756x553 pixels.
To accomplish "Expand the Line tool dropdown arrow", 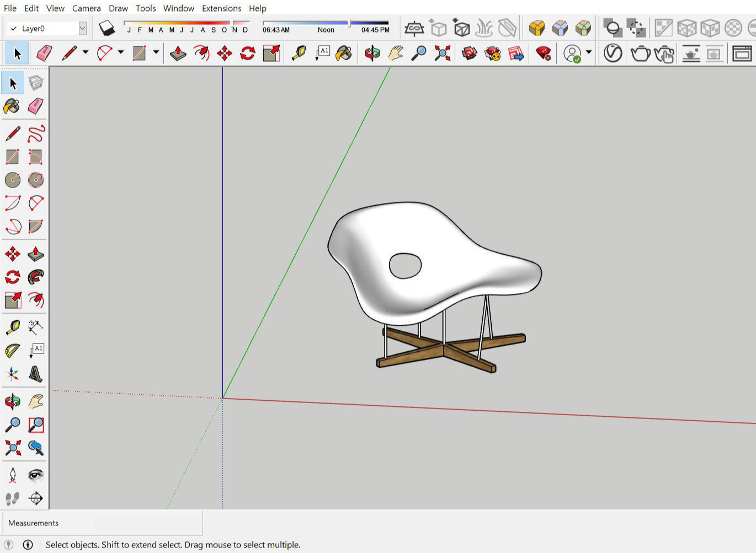I will point(86,53).
